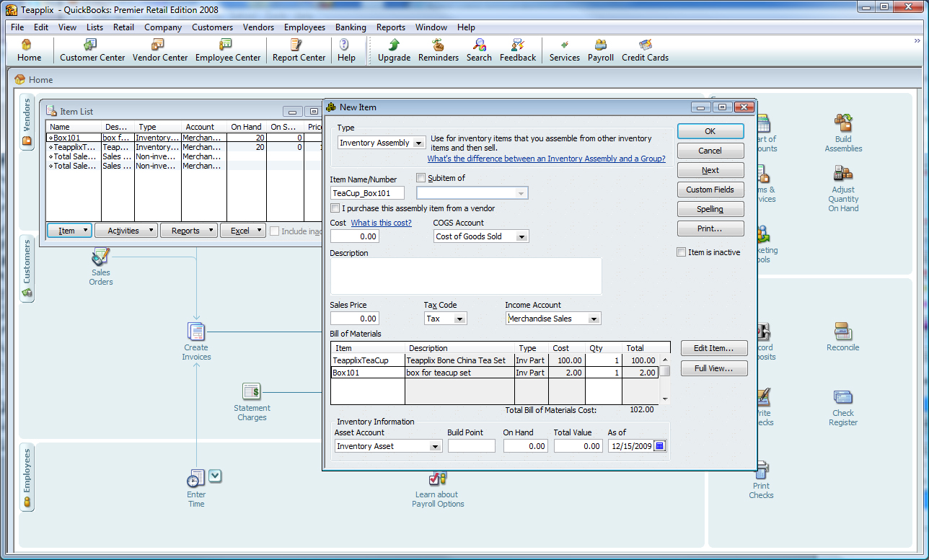Click the Print Checks icon

click(762, 481)
